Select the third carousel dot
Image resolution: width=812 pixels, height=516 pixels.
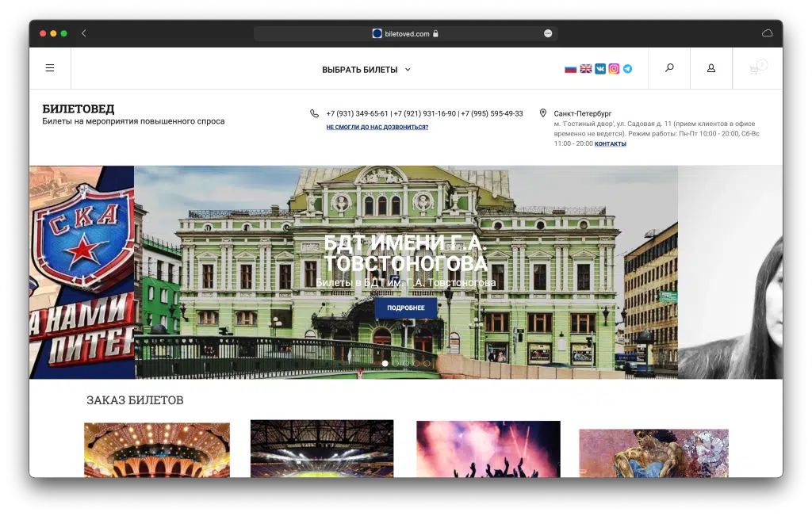(405, 363)
